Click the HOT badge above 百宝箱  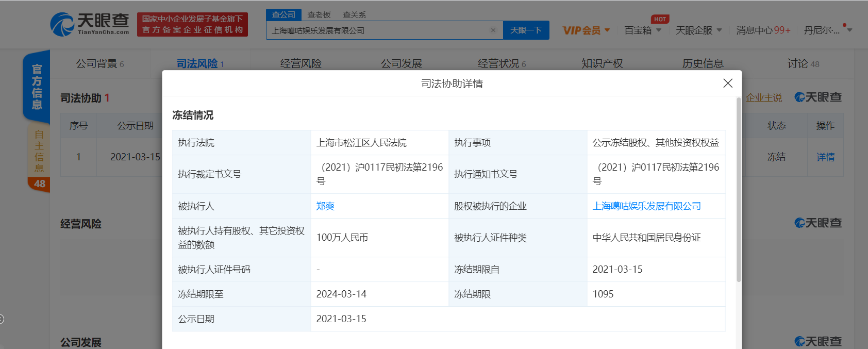[660, 19]
